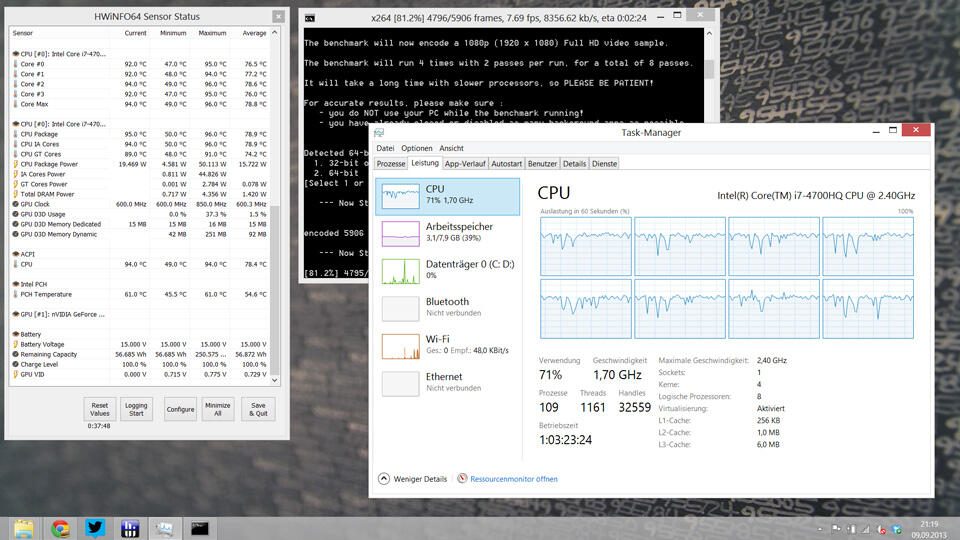The width and height of the screenshot is (960, 540).
Task: Click the Average column header
Action: 254,33
